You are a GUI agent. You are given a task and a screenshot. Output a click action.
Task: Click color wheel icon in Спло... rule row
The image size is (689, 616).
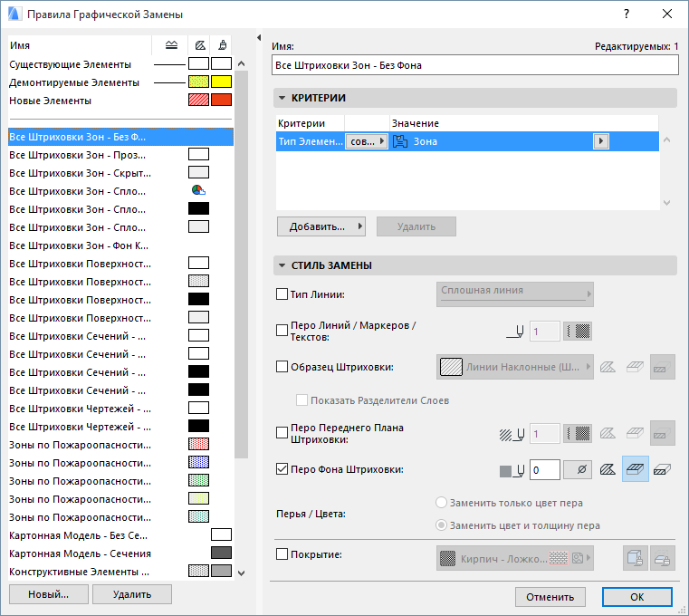(198, 190)
